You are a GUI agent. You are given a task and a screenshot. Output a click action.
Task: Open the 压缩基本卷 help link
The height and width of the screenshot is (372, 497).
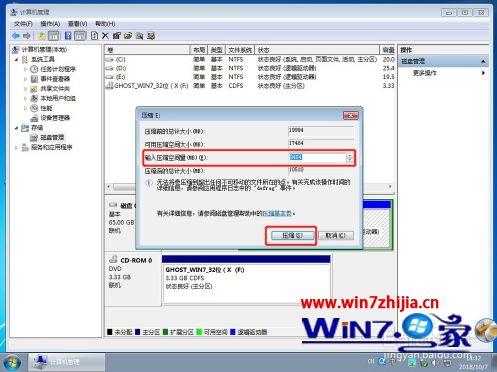pos(277,213)
